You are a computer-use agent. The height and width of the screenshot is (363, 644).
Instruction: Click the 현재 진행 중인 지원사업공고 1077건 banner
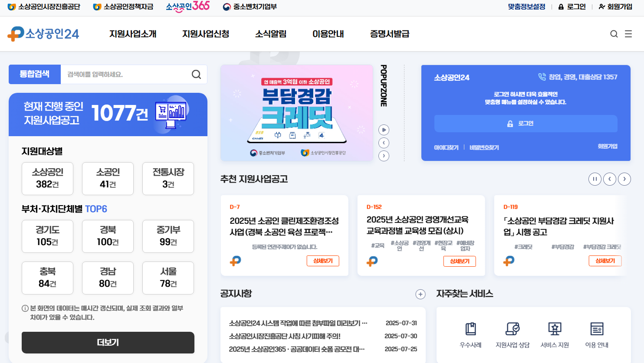pyautogui.click(x=108, y=114)
